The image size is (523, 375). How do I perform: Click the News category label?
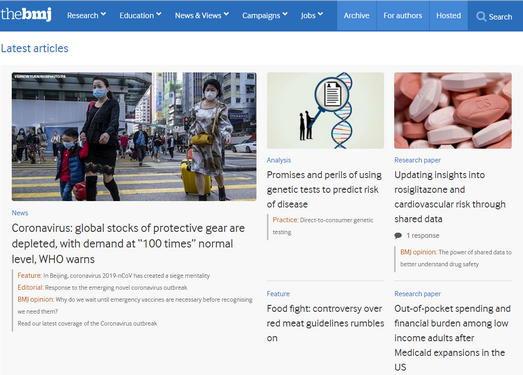pyautogui.click(x=20, y=213)
